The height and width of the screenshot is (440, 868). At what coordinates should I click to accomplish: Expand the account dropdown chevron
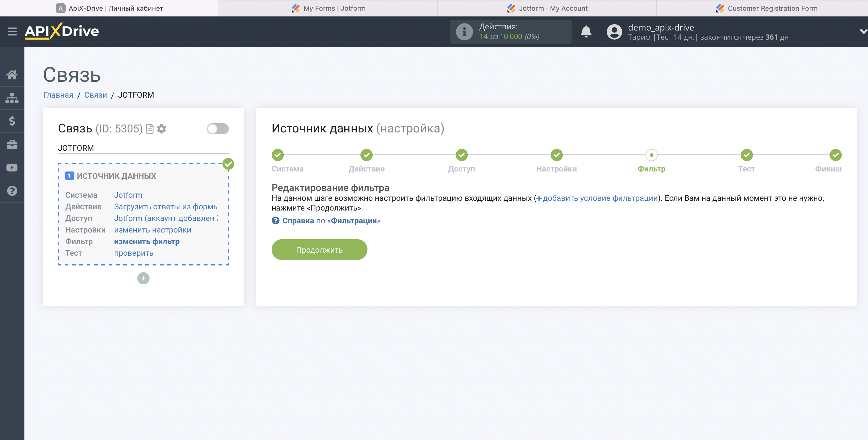tap(863, 31)
